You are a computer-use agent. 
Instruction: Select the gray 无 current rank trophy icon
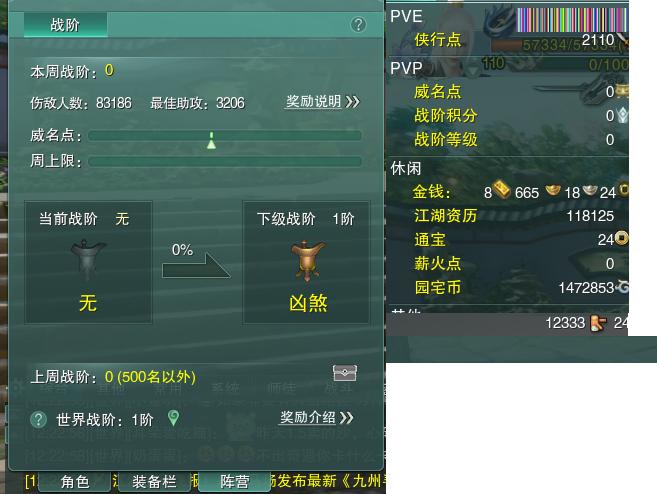pyautogui.click(x=88, y=260)
